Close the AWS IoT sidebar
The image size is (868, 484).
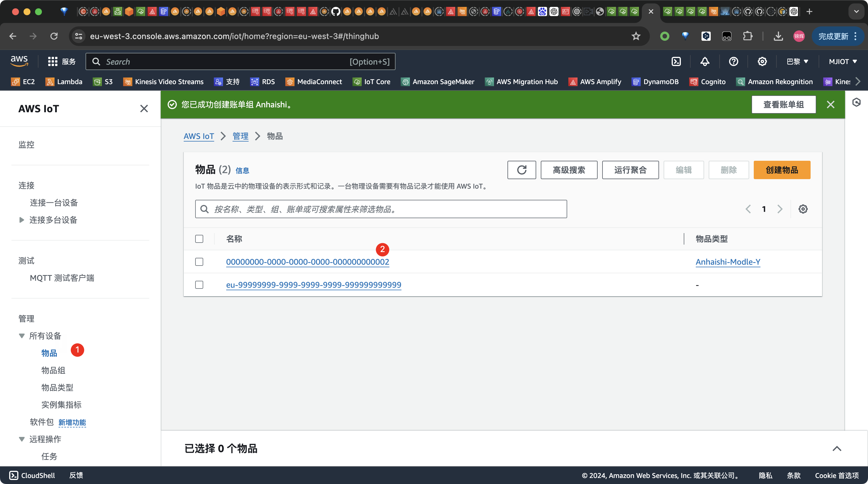pos(144,109)
